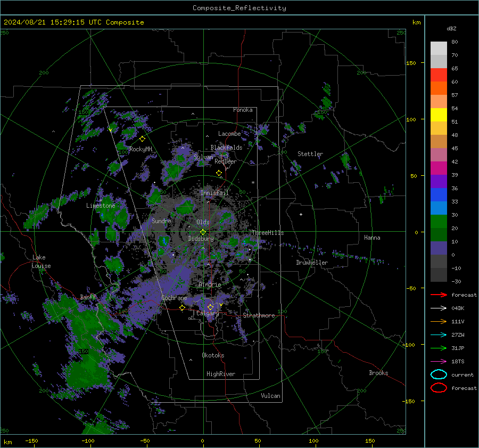479x448 pixels.
Task: Select the dark green 20 dBZ swatch
Action: 439,234
